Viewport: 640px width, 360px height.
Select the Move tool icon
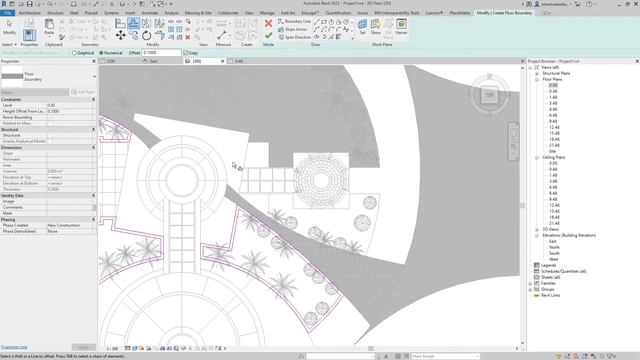120,36
